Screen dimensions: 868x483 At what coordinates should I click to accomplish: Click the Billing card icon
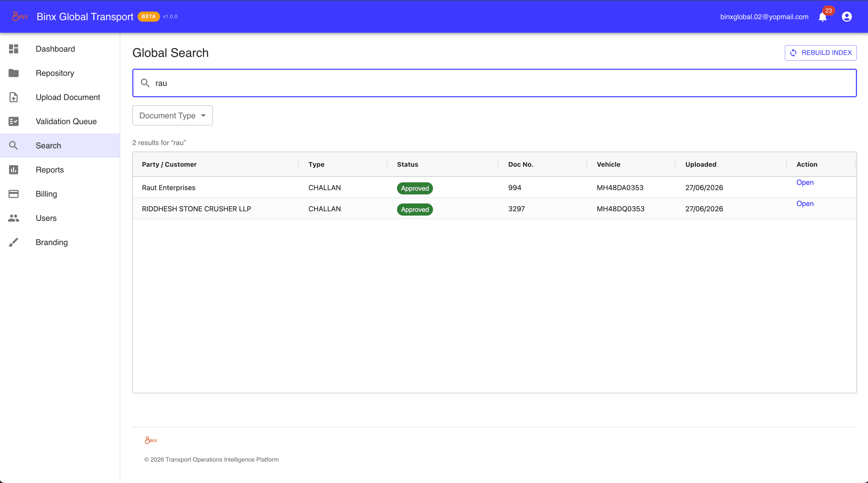pos(14,194)
